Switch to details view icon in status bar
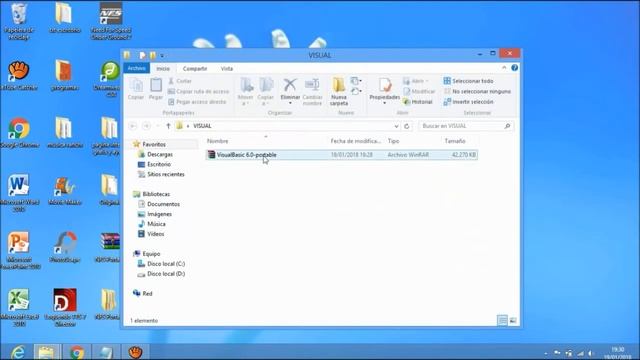This screenshot has width=640, height=360. coord(502,320)
